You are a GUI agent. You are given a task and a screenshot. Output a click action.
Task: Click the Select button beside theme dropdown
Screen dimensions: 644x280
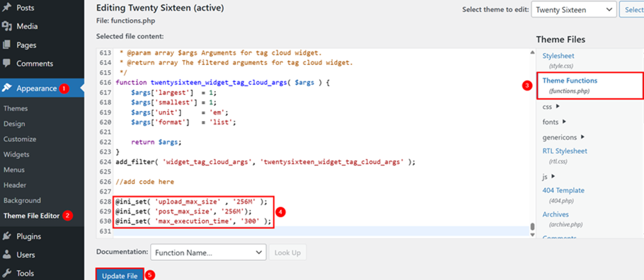(632, 9)
